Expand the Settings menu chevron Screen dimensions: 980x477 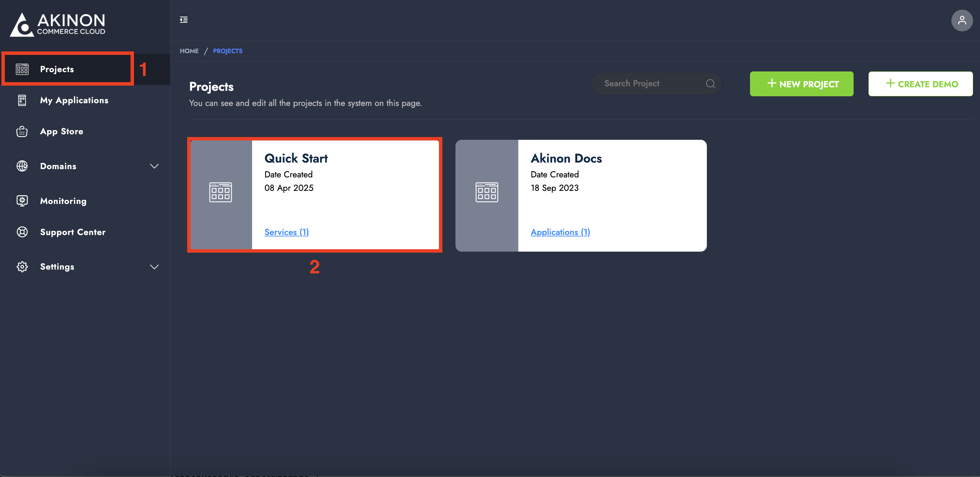[154, 267]
